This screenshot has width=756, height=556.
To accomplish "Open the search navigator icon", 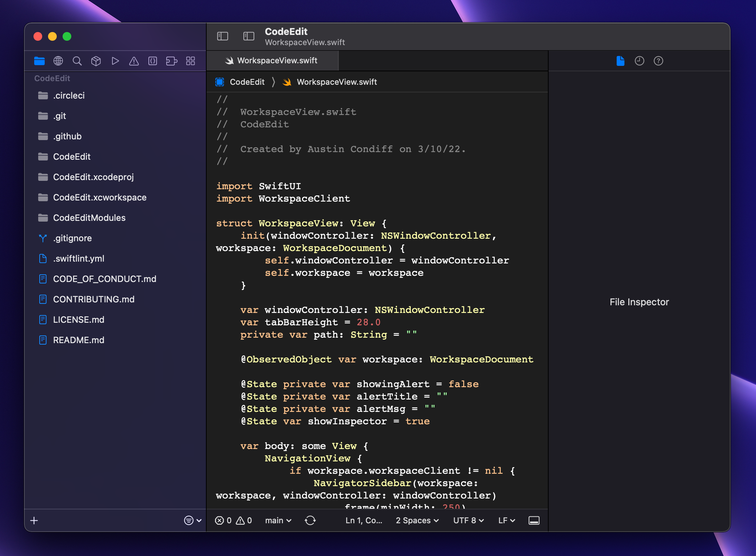I will [x=77, y=61].
